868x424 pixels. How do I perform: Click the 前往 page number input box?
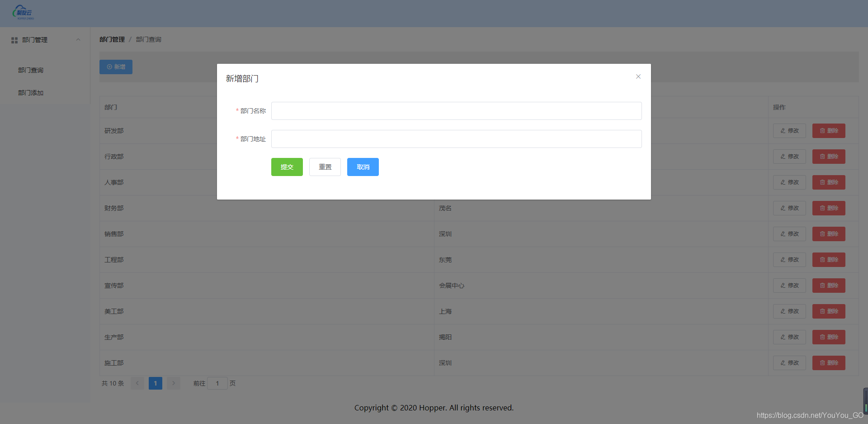217,383
